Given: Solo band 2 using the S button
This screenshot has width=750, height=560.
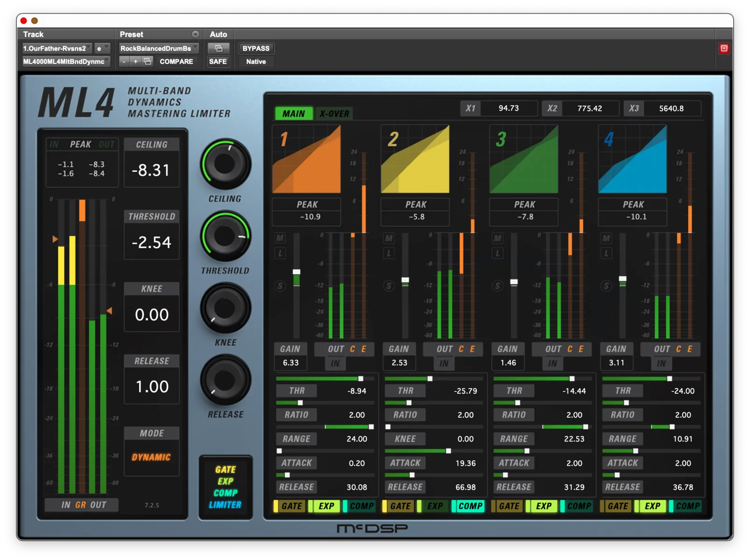Looking at the screenshot, I should [389, 285].
